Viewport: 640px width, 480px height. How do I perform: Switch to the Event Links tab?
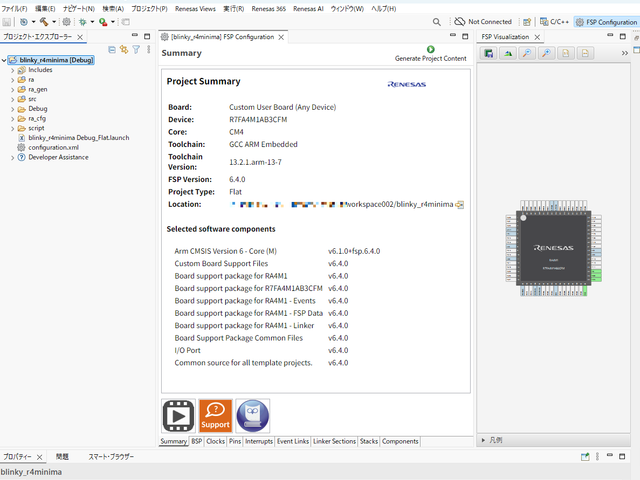point(293,441)
